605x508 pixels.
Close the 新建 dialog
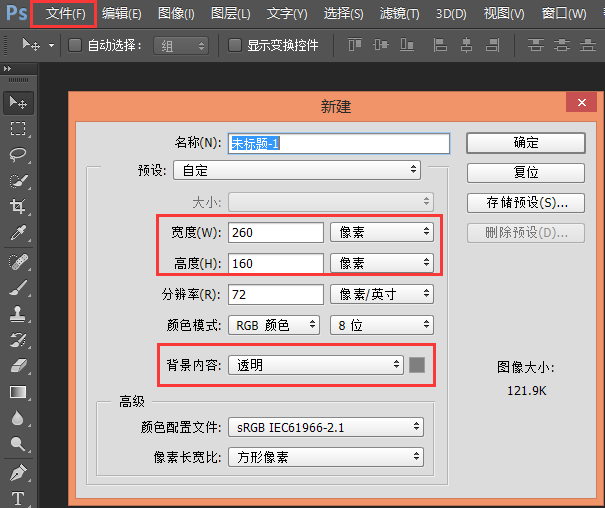coord(581,103)
